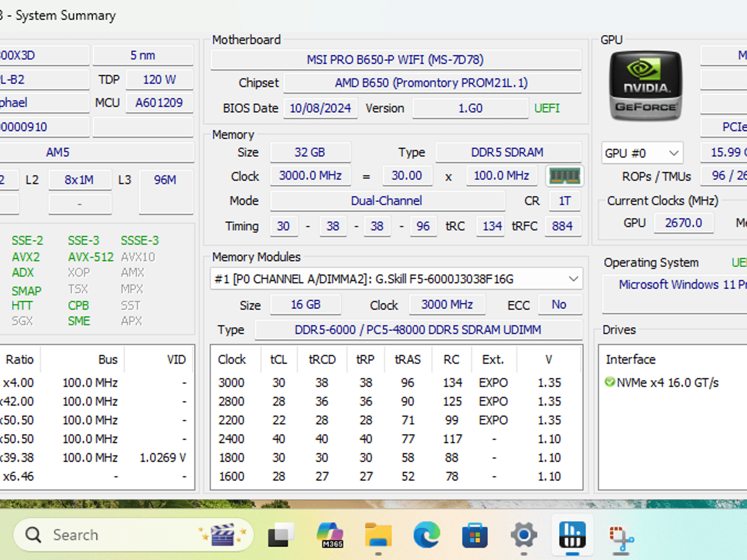Click the TDP 120 W field

159,79
